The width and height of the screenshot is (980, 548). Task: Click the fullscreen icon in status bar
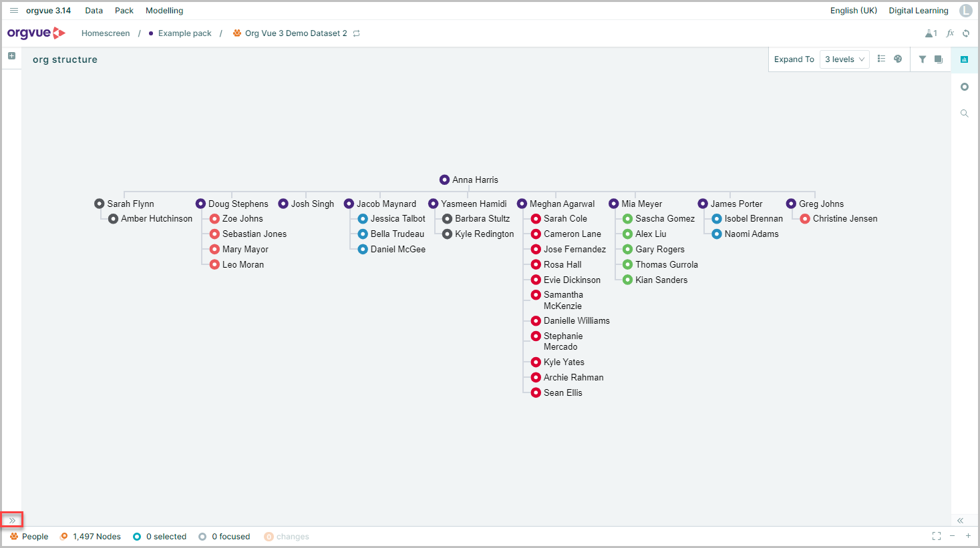pyautogui.click(x=937, y=536)
